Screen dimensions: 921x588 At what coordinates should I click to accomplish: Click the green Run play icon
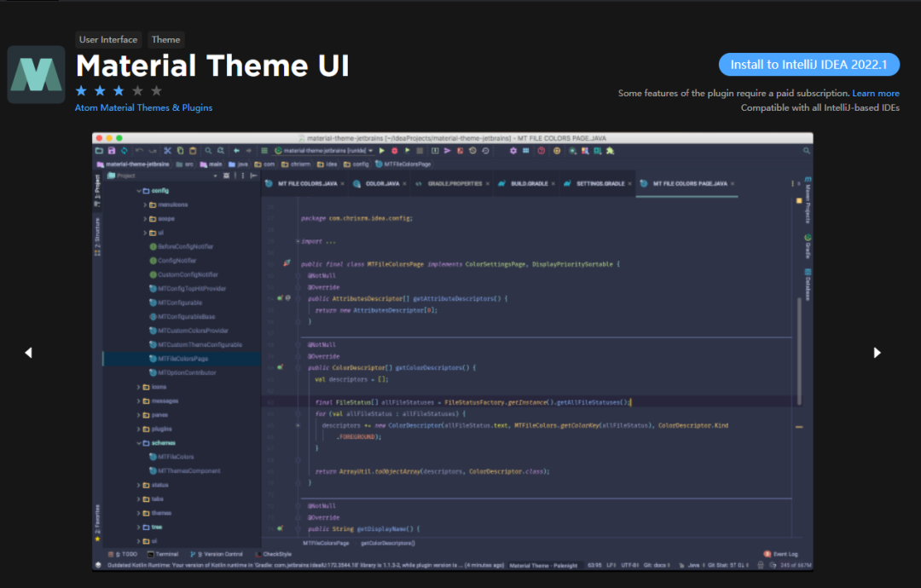(x=382, y=151)
